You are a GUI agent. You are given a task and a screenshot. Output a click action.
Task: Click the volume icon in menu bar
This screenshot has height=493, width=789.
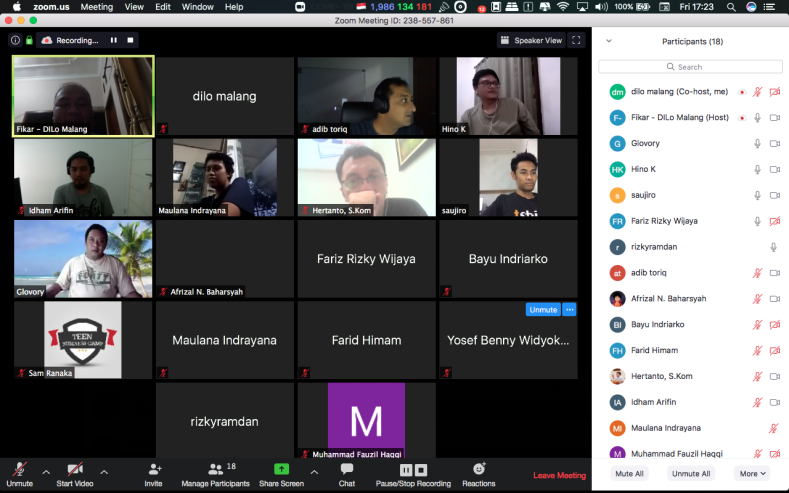(601, 7)
